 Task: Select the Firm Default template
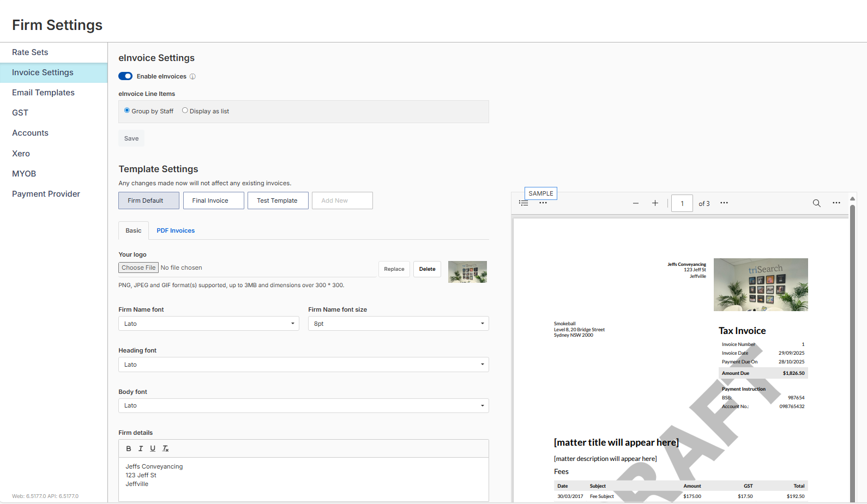pyautogui.click(x=149, y=201)
